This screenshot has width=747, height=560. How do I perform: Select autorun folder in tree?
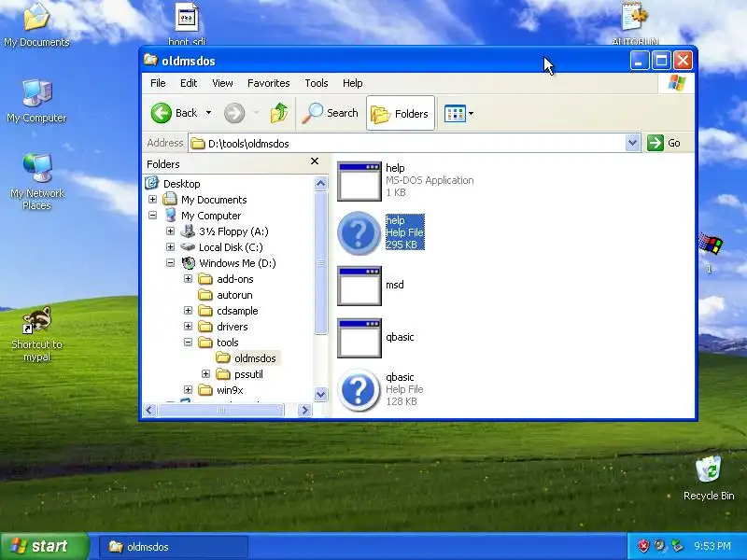pyautogui.click(x=234, y=295)
